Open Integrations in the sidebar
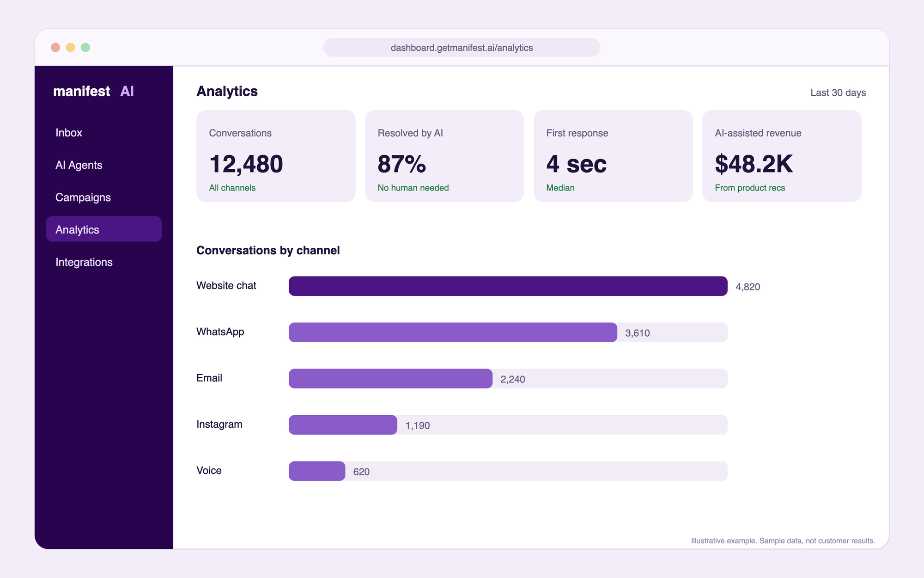The height and width of the screenshot is (578, 924). click(104, 262)
